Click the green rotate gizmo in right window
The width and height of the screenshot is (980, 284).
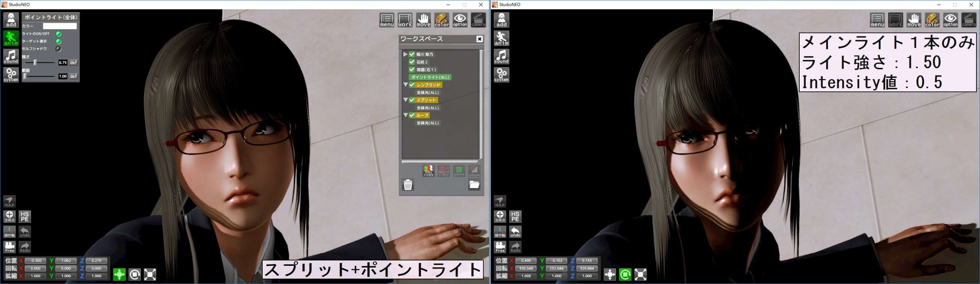pyautogui.click(x=625, y=274)
